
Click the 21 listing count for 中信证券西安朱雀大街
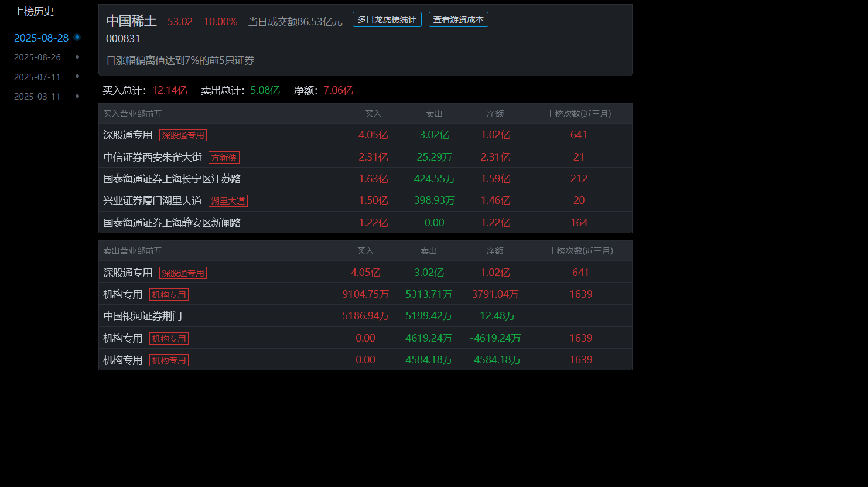click(x=579, y=157)
